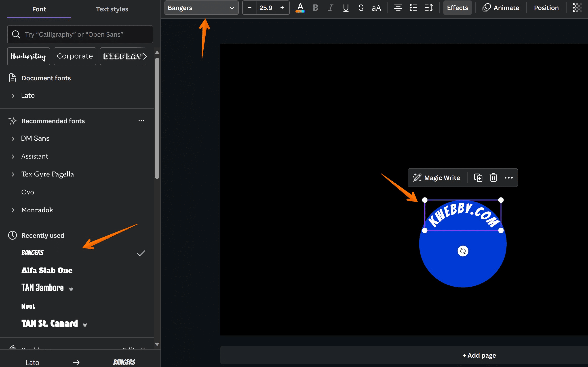
Task: Toggle bold formatting
Action: coord(315,8)
